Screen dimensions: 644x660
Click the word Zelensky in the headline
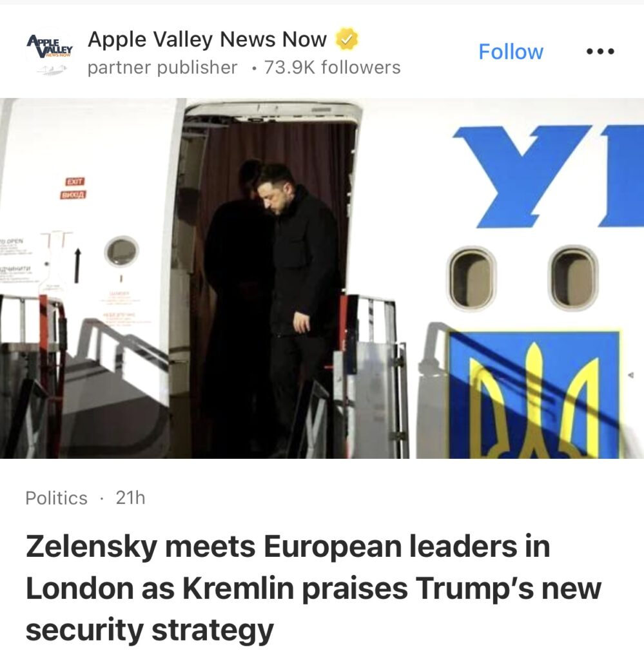point(90,547)
